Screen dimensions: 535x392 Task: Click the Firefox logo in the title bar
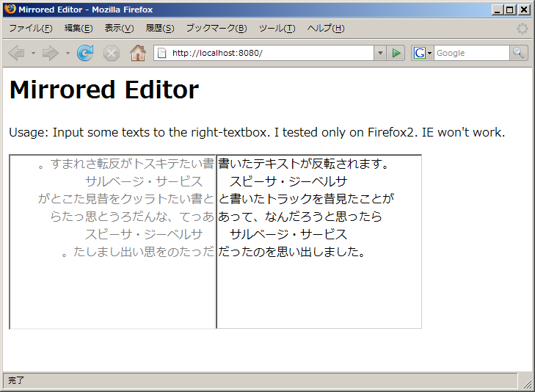(10, 10)
